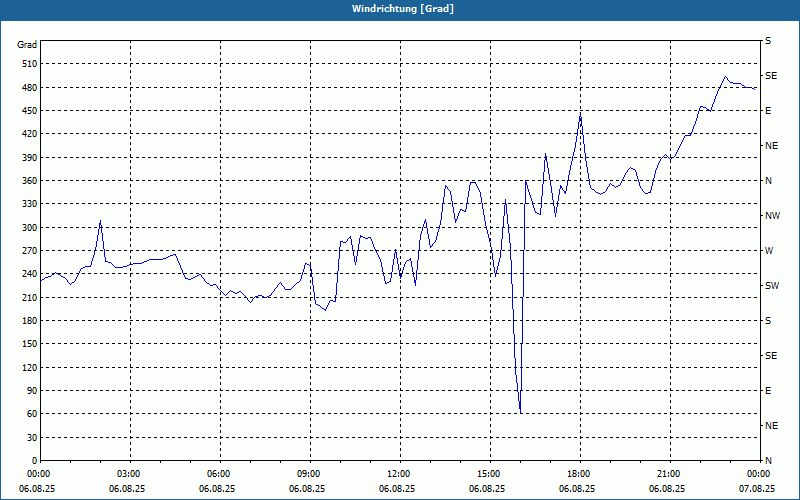Select the 270 value on the degree axis
Viewport: 800px width, 500px height.
(x=30, y=251)
